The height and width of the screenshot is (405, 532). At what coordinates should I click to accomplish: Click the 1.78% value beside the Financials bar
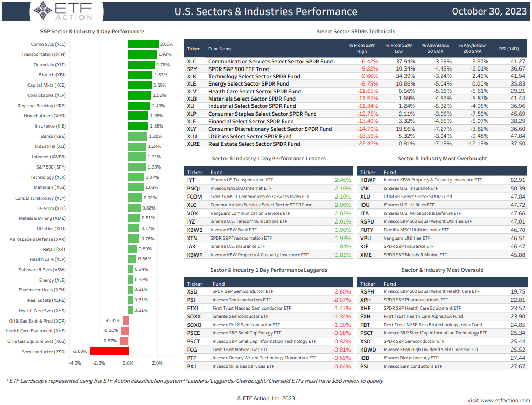(x=163, y=65)
